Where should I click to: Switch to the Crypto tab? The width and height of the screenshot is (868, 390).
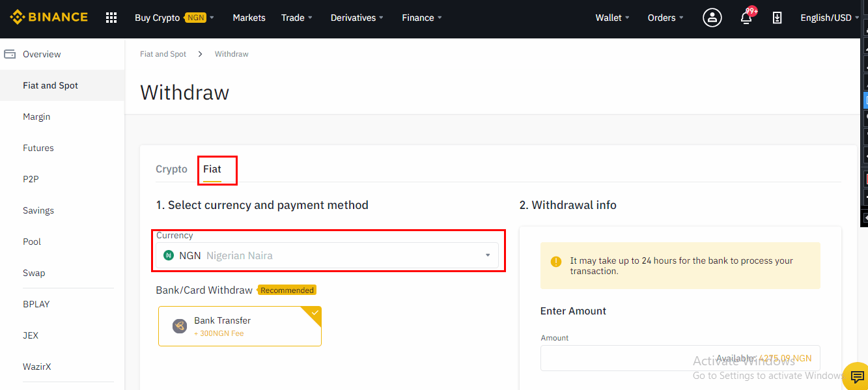point(171,169)
